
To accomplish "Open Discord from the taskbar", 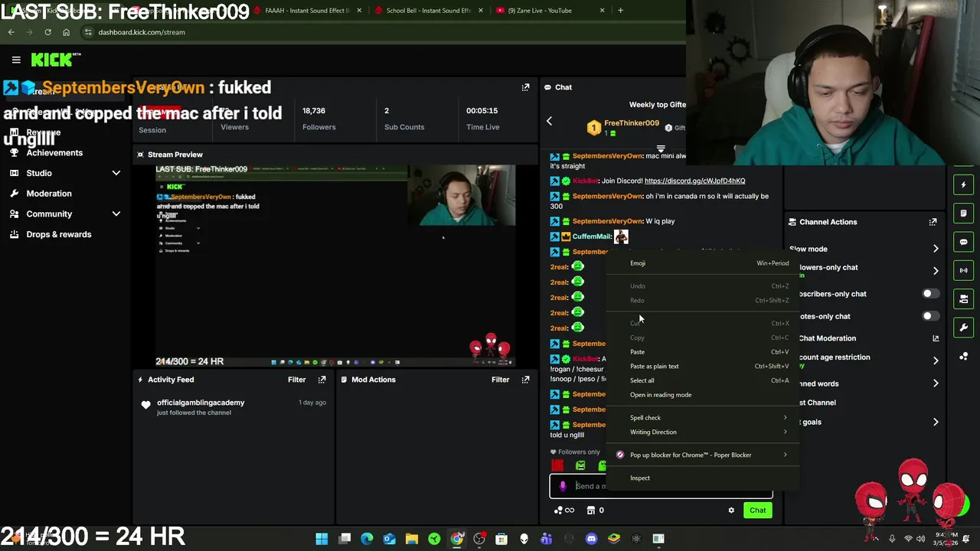I will pyautogui.click(x=591, y=539).
